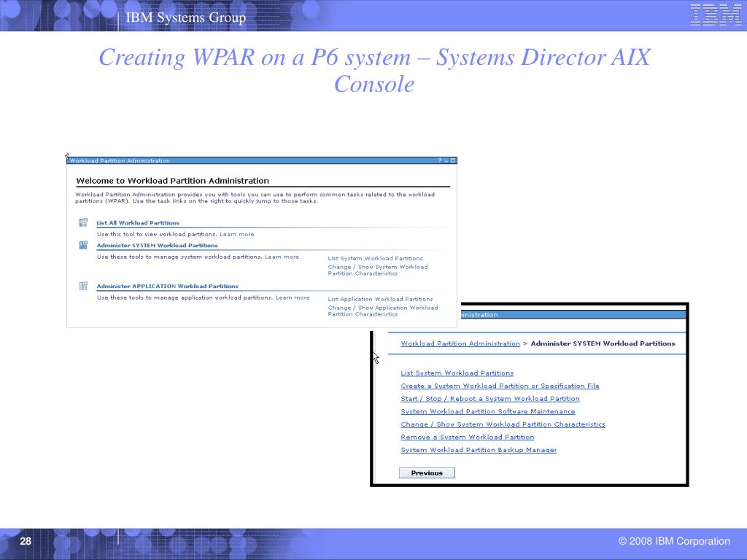Open Administer APPLICATION Workload Partitions heading link
Viewport: 747px width, 560px height.
click(x=167, y=286)
